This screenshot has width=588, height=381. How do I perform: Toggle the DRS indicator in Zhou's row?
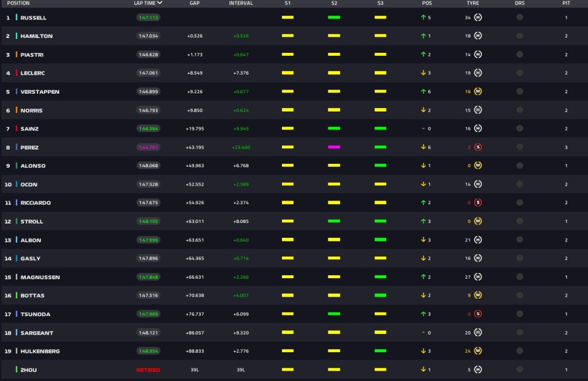pyautogui.click(x=520, y=370)
